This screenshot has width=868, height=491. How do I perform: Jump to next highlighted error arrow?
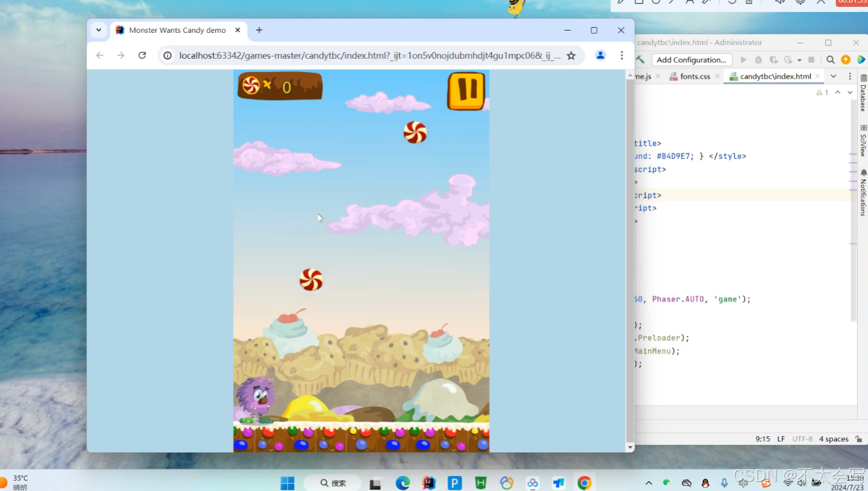click(850, 92)
